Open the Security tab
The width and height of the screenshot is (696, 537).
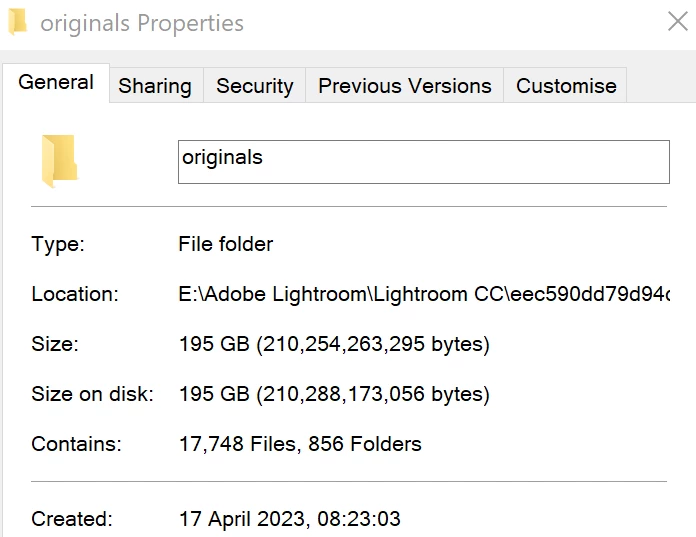point(254,86)
